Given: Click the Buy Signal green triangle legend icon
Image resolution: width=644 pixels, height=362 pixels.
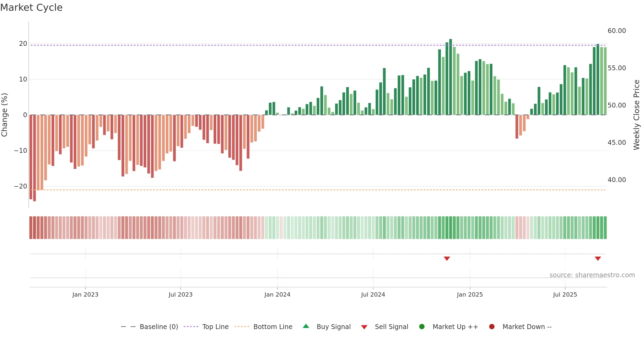Looking at the screenshot, I should 306,326.
